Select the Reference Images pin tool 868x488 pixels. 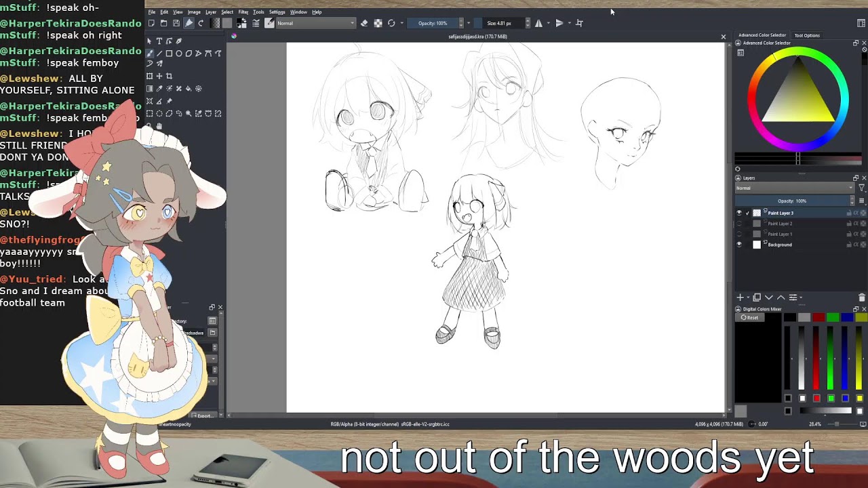pyautogui.click(x=169, y=101)
